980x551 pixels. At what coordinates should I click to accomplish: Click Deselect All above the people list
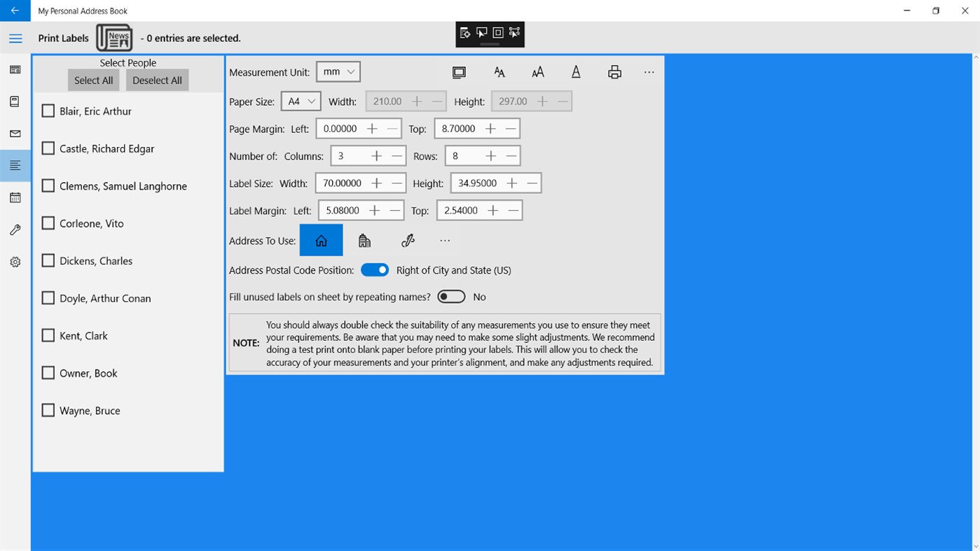click(x=157, y=80)
